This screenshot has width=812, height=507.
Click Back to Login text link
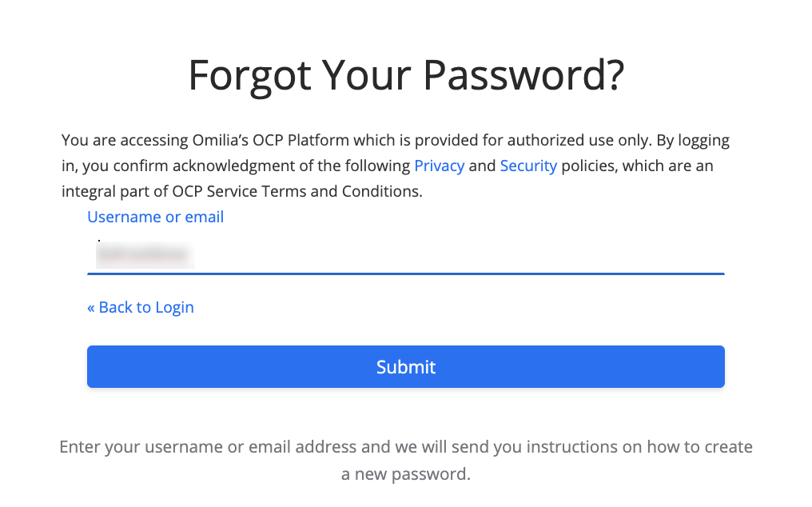click(146, 307)
